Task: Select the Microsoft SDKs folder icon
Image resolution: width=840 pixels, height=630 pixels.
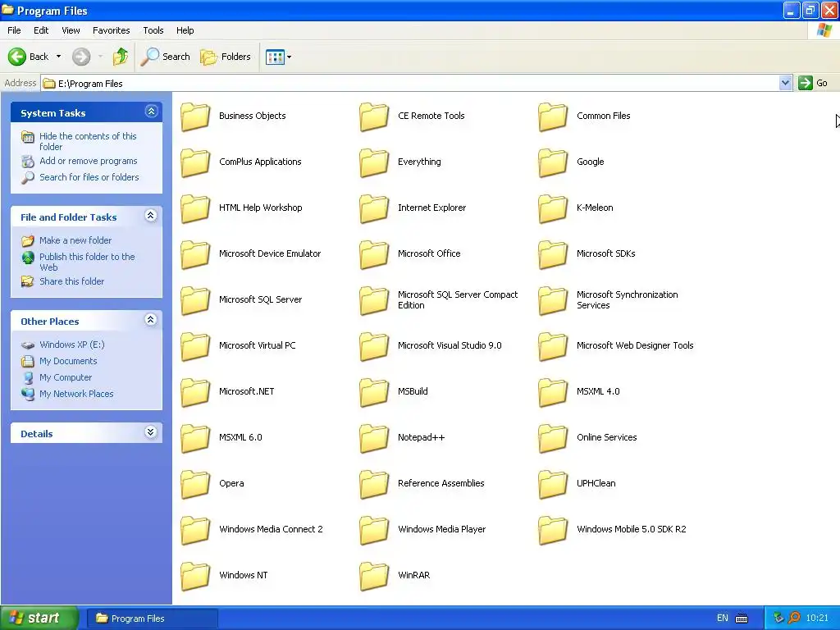Action: pyautogui.click(x=553, y=254)
